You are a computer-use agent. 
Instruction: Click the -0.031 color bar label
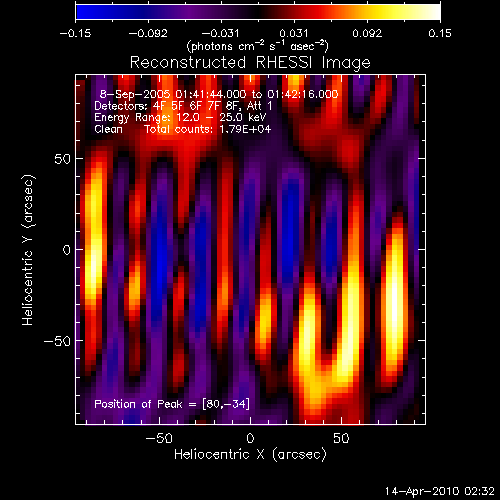click(221, 33)
